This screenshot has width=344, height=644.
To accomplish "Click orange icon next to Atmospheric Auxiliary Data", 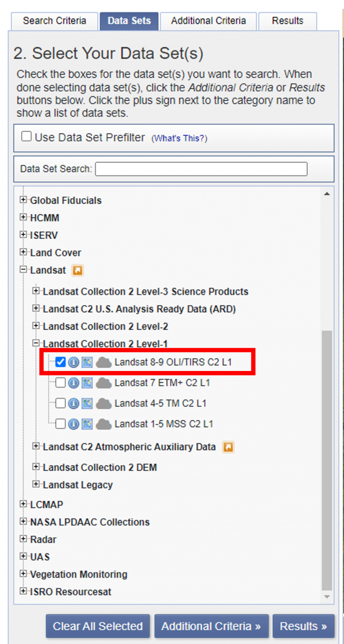I will tap(228, 447).
